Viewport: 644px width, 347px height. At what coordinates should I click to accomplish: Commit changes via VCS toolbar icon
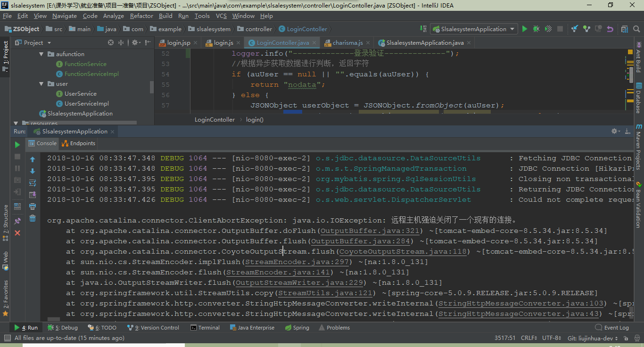(586, 29)
